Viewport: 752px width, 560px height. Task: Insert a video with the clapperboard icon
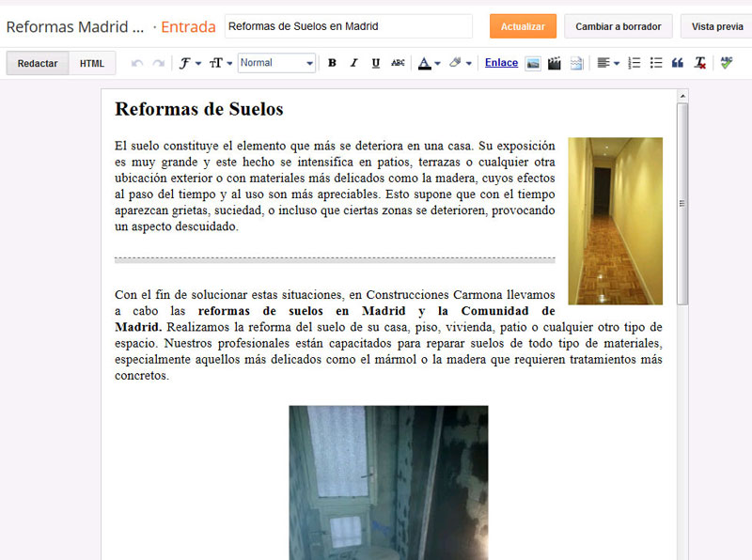pos(555,63)
